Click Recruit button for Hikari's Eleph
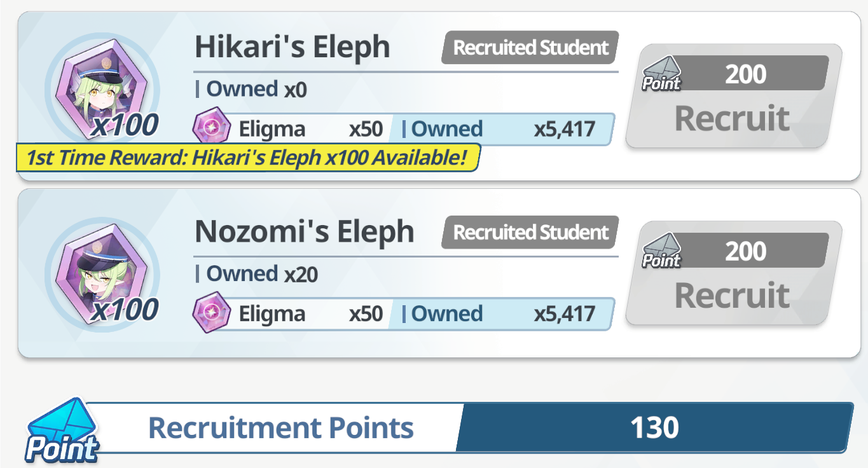The image size is (868, 468). (x=734, y=97)
